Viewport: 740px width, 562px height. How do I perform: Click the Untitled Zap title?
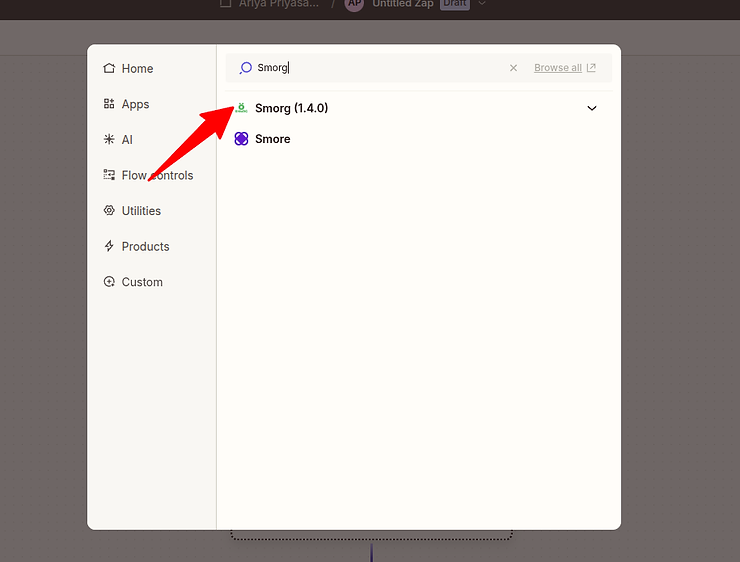(x=402, y=4)
